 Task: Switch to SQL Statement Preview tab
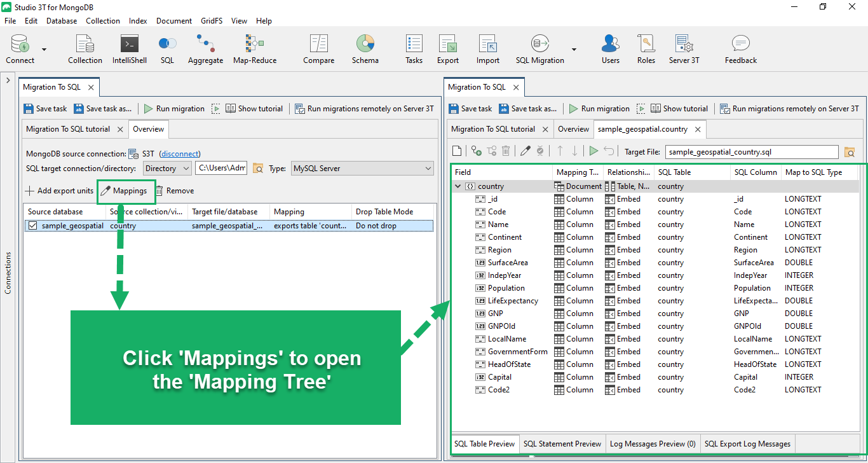[x=562, y=444]
